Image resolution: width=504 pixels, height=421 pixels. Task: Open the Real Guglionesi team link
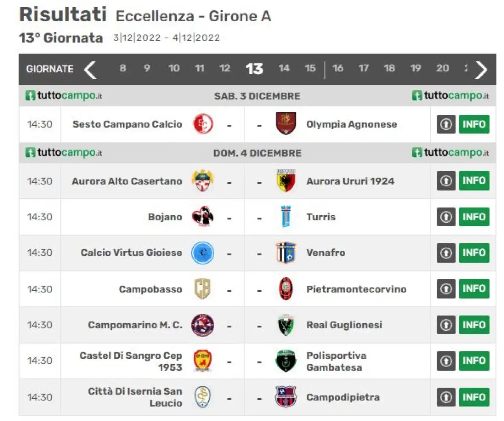pyautogui.click(x=344, y=325)
